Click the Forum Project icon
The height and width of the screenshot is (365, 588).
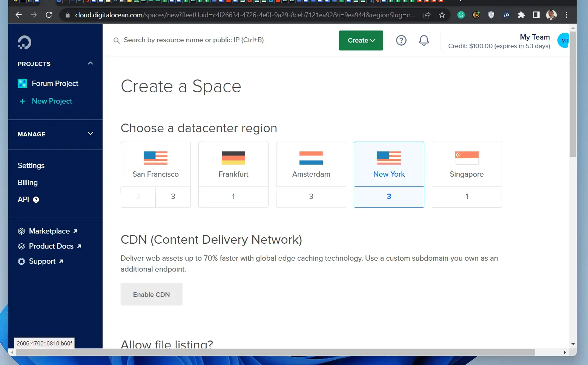22,83
